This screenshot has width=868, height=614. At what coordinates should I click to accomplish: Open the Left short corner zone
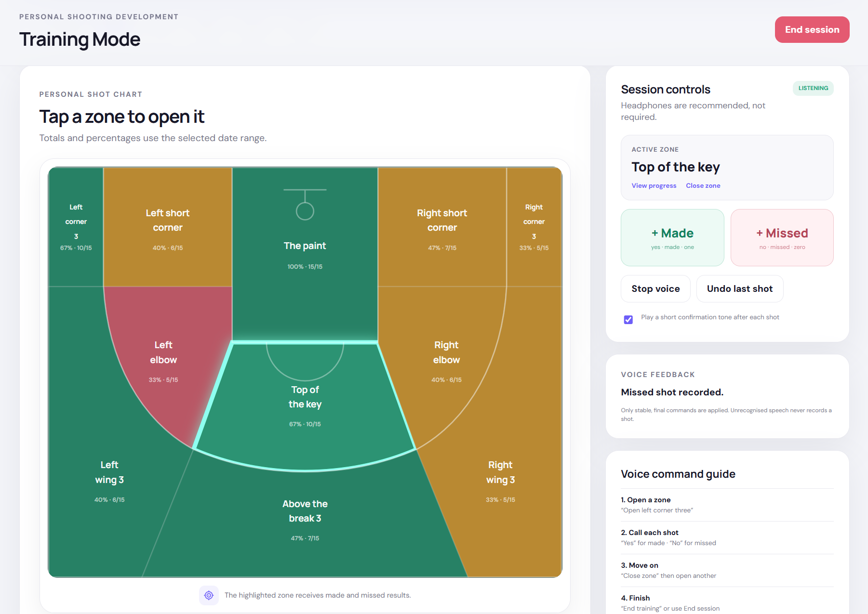click(x=168, y=227)
